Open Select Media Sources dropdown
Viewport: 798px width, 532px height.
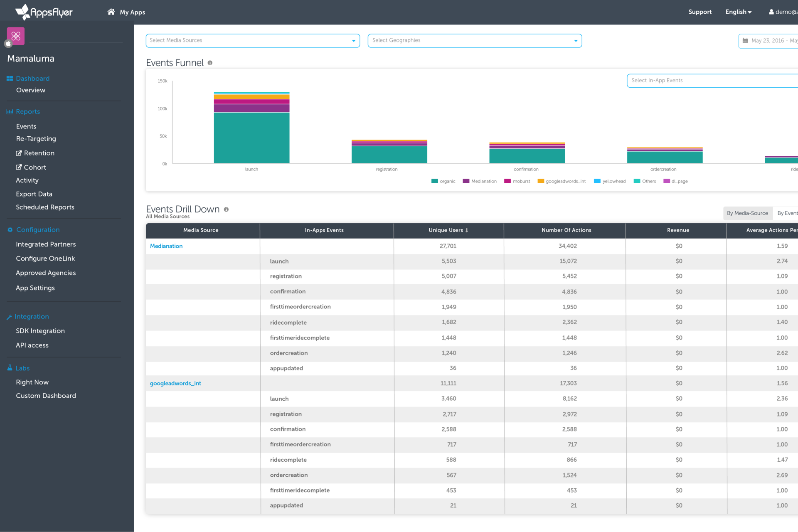tap(253, 41)
